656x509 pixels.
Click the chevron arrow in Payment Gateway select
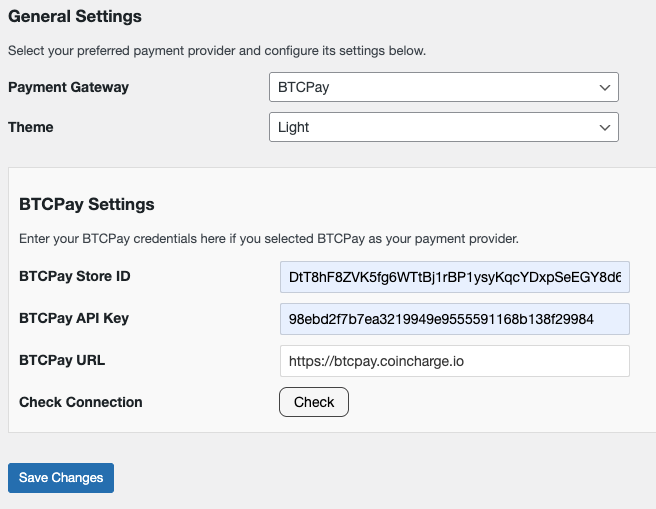605,87
